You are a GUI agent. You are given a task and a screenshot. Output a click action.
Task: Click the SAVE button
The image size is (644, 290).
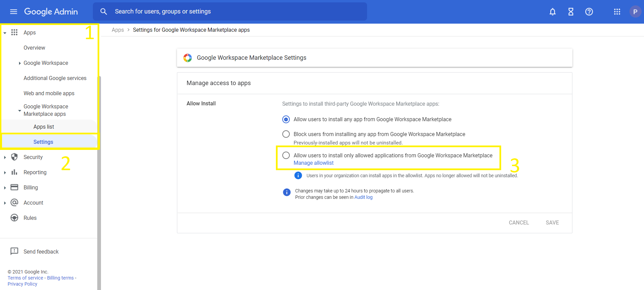coord(552,222)
